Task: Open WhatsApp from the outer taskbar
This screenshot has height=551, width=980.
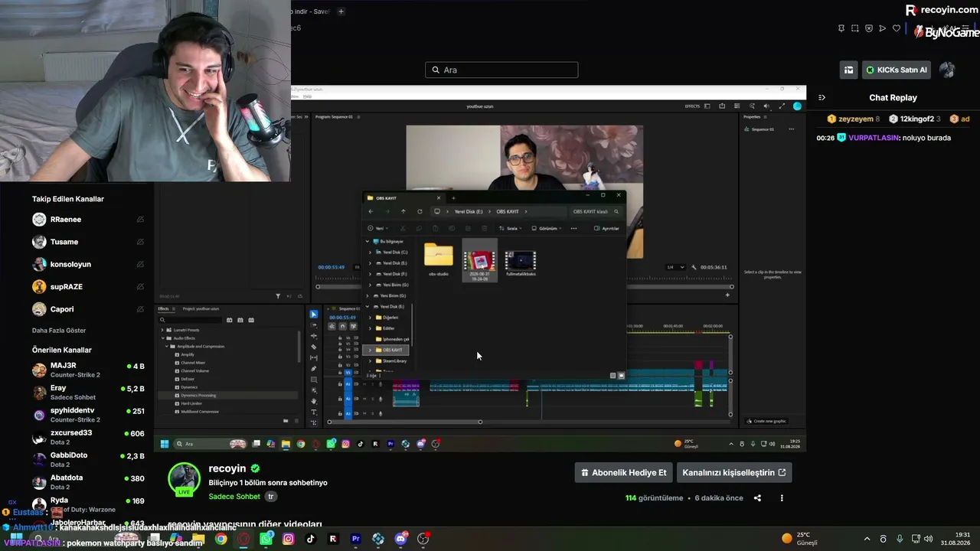Action: pyautogui.click(x=266, y=539)
